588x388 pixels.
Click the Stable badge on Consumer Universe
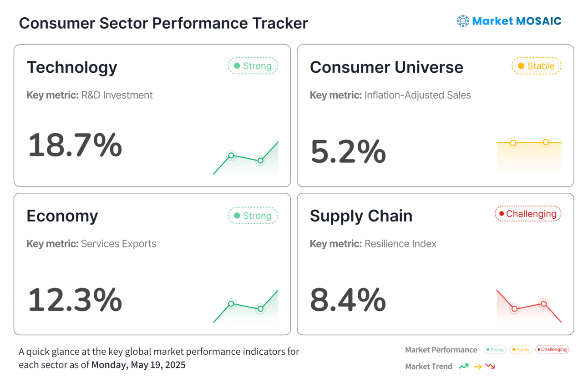coord(536,66)
